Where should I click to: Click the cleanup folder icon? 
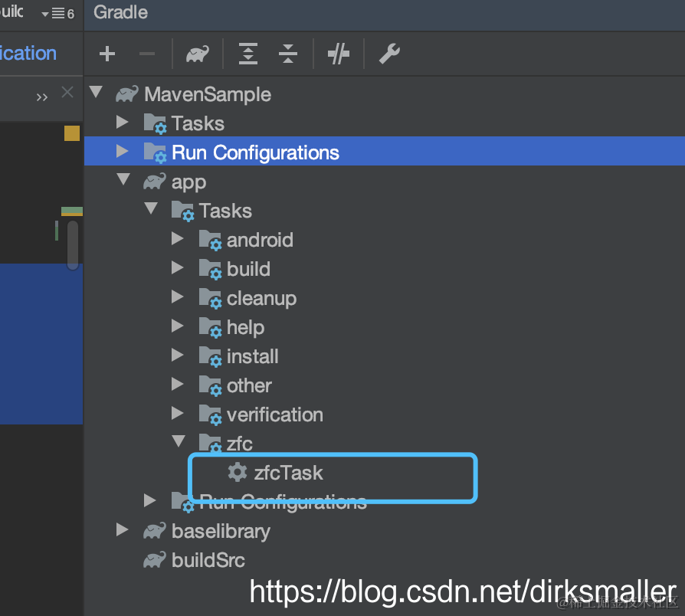coord(210,298)
